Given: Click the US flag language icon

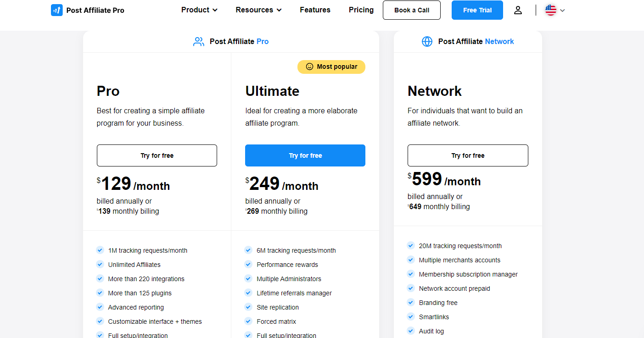Looking at the screenshot, I should pos(550,10).
